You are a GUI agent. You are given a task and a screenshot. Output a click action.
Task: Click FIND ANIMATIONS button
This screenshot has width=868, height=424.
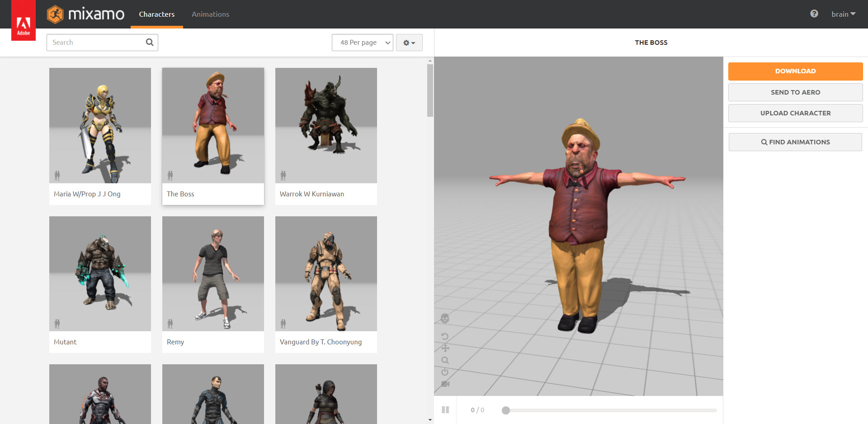[x=795, y=142]
